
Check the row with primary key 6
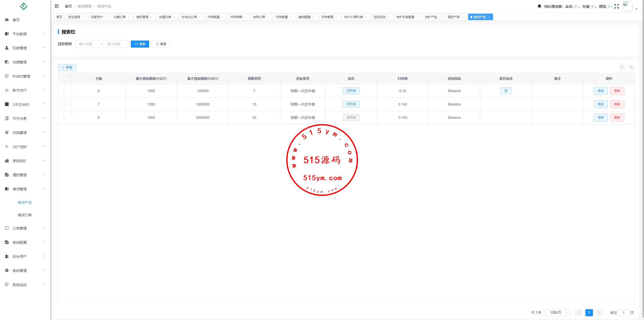click(64, 91)
